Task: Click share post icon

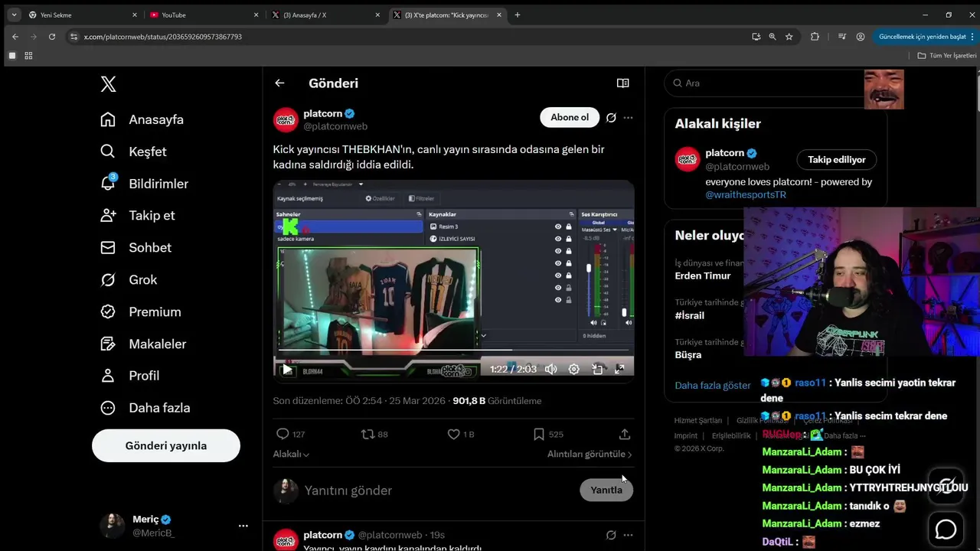Action: click(x=625, y=434)
